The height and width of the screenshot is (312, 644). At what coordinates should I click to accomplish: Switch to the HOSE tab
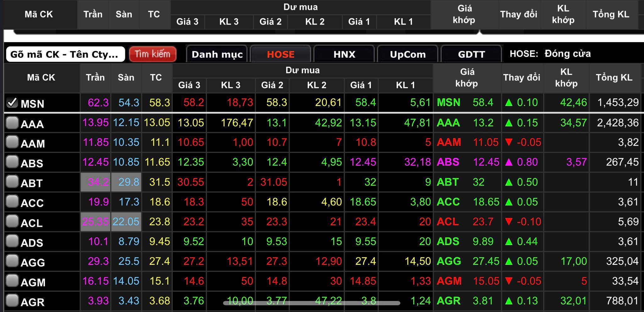(280, 54)
